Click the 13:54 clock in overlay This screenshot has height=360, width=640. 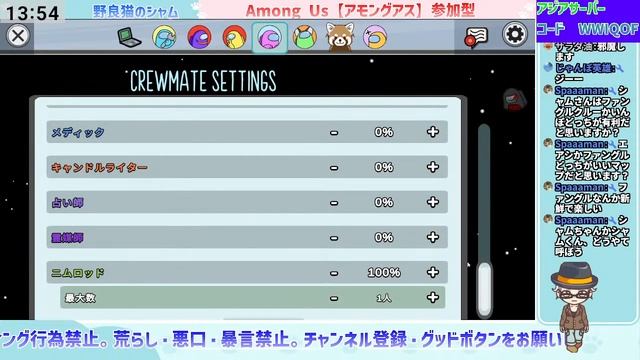33,13
